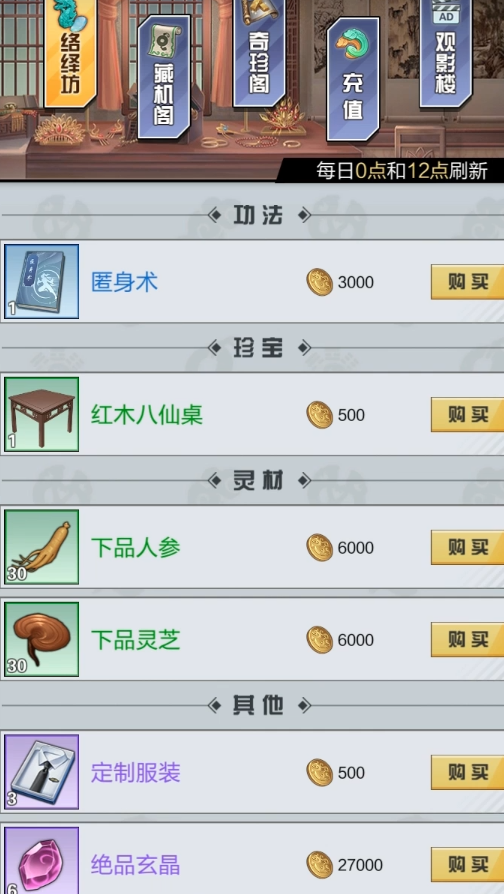This screenshot has width=504, height=894.
Task: Tap the coin icon beside 匿身术 price
Action: [320, 282]
